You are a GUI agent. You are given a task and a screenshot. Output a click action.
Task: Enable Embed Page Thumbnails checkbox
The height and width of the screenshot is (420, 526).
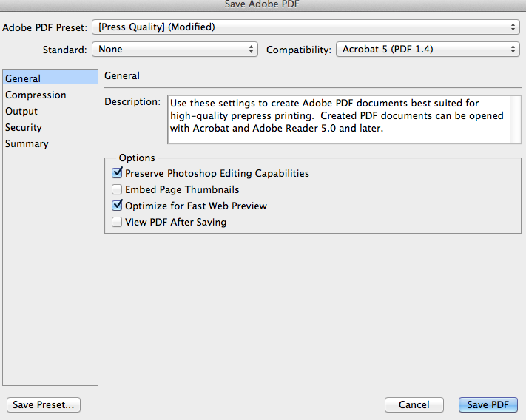(117, 189)
